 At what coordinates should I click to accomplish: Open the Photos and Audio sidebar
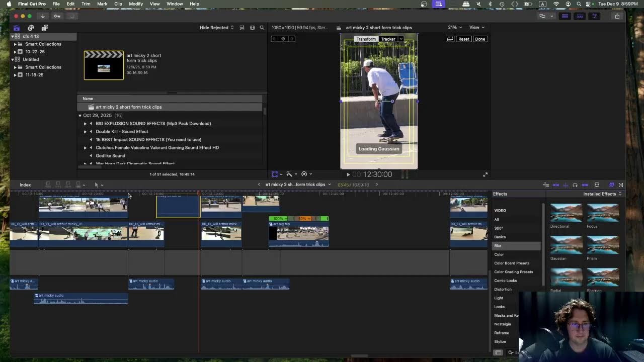click(31, 28)
